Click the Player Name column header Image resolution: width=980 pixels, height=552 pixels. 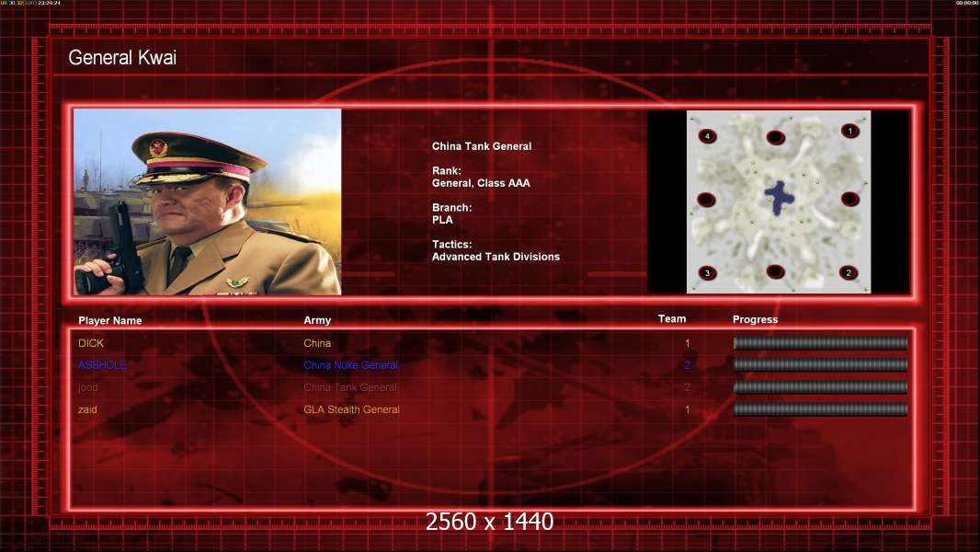pos(110,321)
